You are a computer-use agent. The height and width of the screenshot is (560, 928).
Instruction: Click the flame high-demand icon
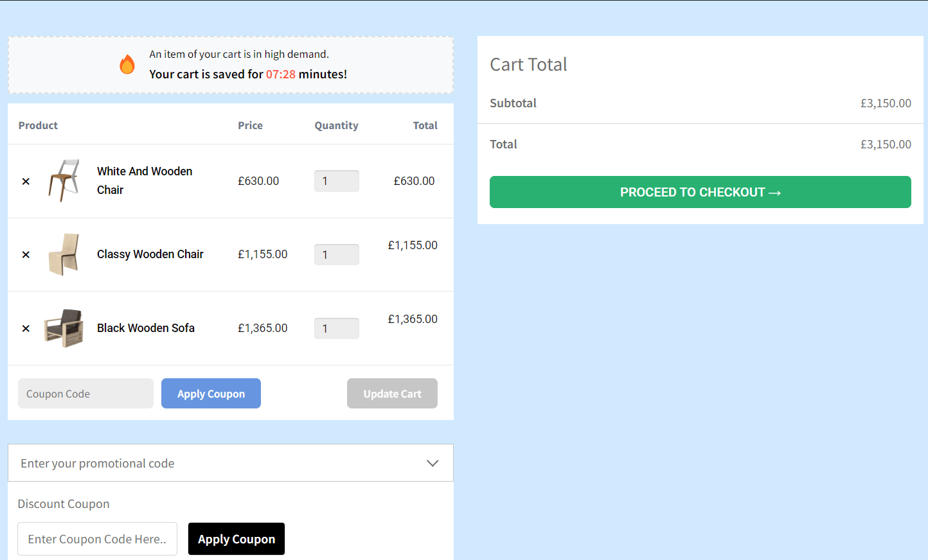click(127, 64)
